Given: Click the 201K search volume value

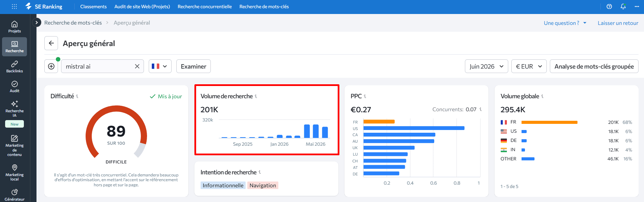Looking at the screenshot, I should [209, 110].
